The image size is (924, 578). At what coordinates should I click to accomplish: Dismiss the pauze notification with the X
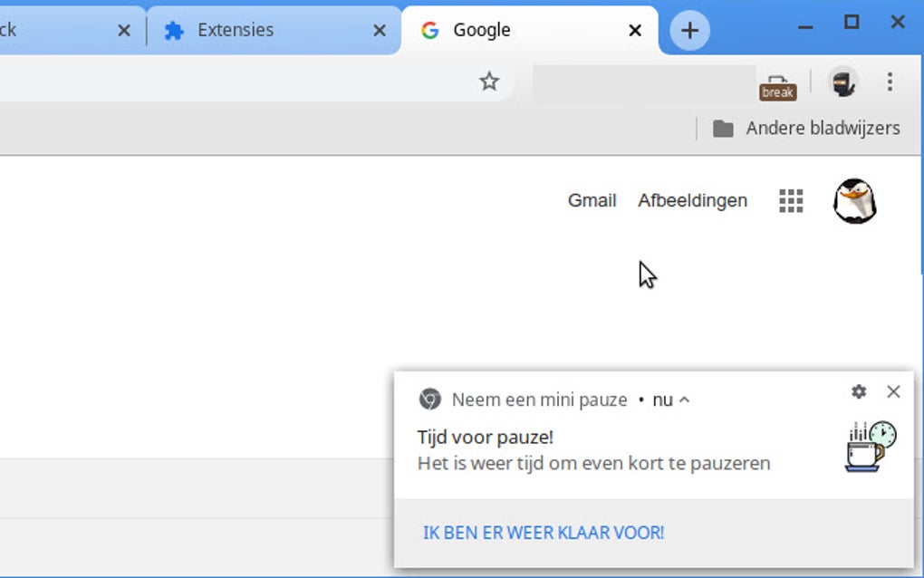click(894, 391)
